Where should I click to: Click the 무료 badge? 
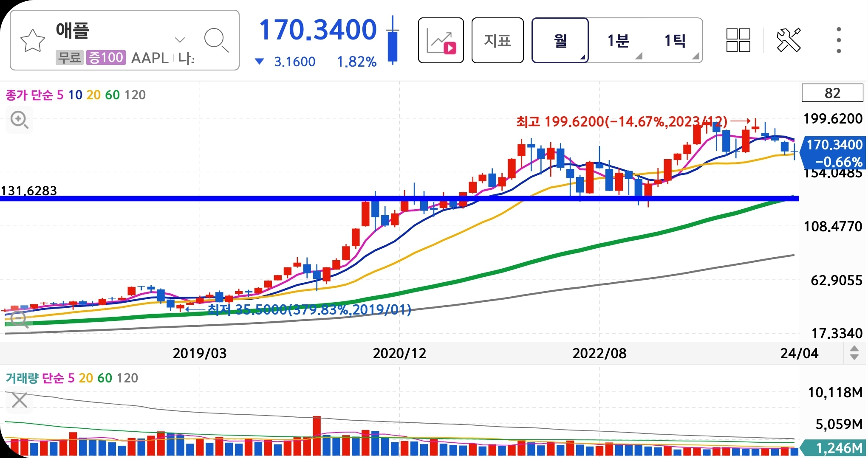click(x=69, y=57)
